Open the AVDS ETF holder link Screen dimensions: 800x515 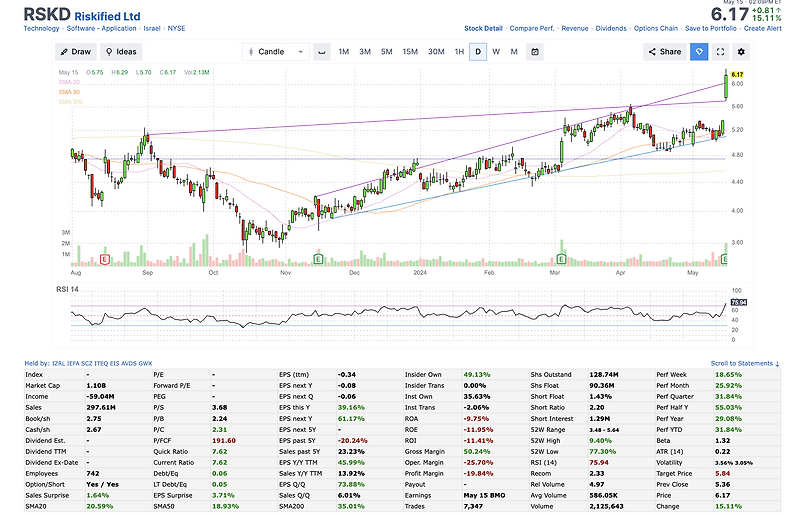pyautogui.click(x=129, y=363)
